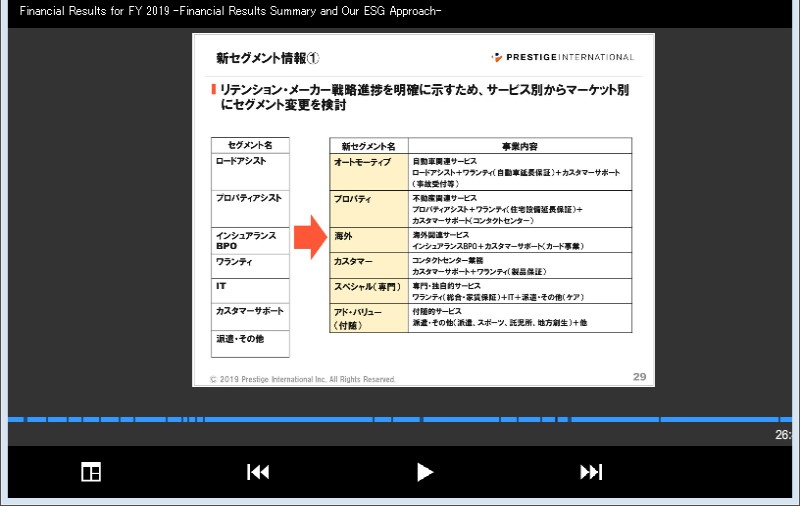Select the ロードアシスト segment cell
The height and width of the screenshot is (506, 800).
tap(250, 171)
